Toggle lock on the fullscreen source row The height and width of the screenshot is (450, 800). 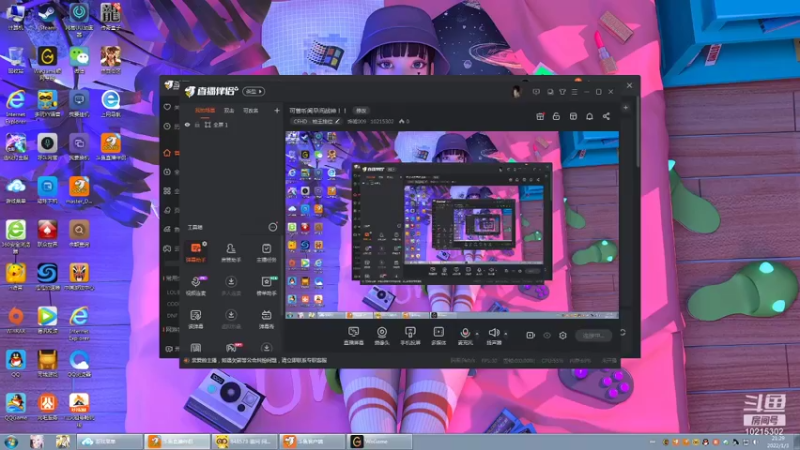(197, 124)
